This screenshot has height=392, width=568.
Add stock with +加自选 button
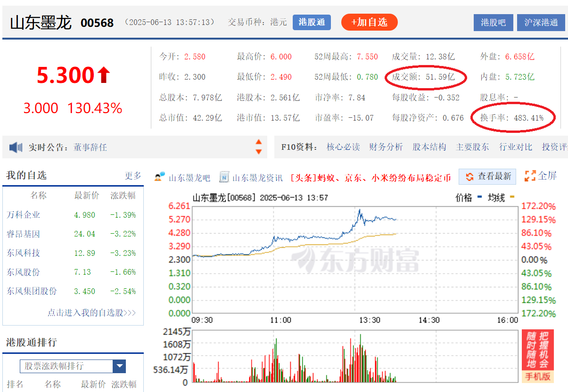click(x=370, y=22)
